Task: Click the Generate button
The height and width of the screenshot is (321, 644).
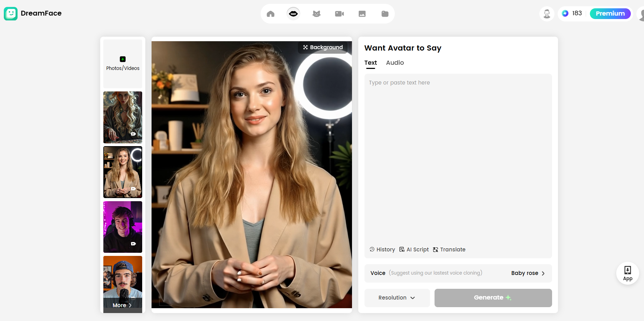Action: 493,297
